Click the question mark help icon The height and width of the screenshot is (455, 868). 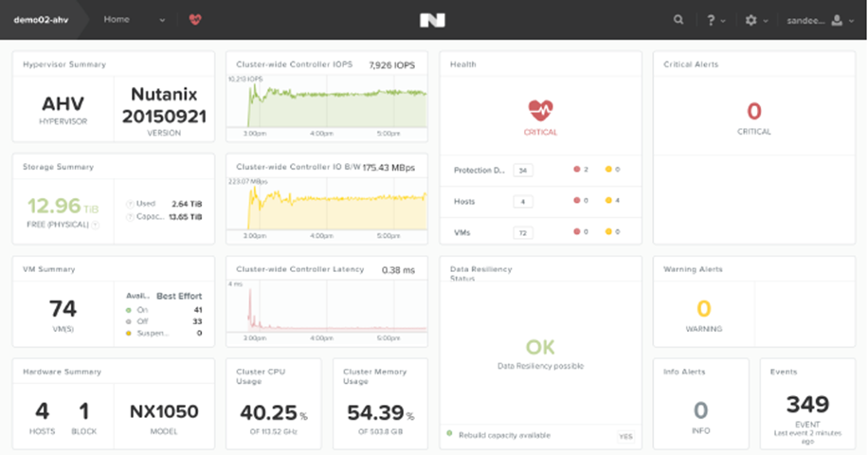coord(711,19)
